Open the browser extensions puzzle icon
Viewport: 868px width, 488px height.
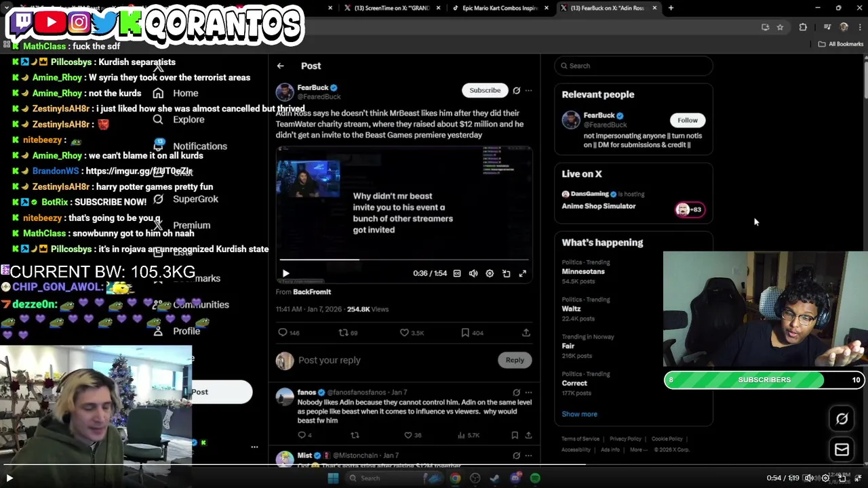[x=803, y=27]
